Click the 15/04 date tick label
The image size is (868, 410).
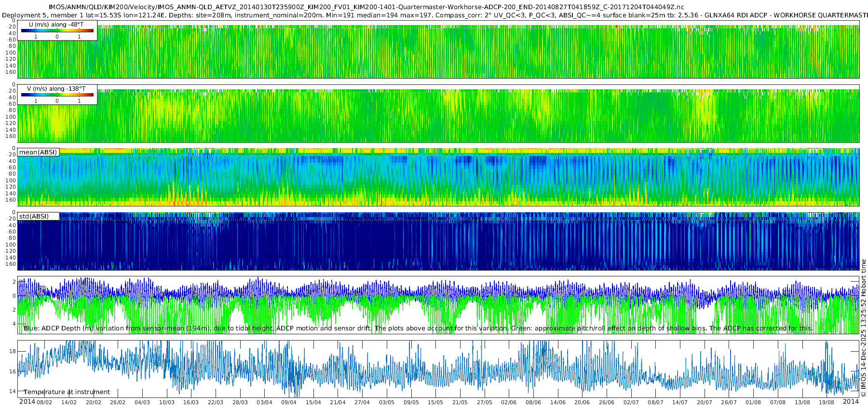(x=313, y=402)
